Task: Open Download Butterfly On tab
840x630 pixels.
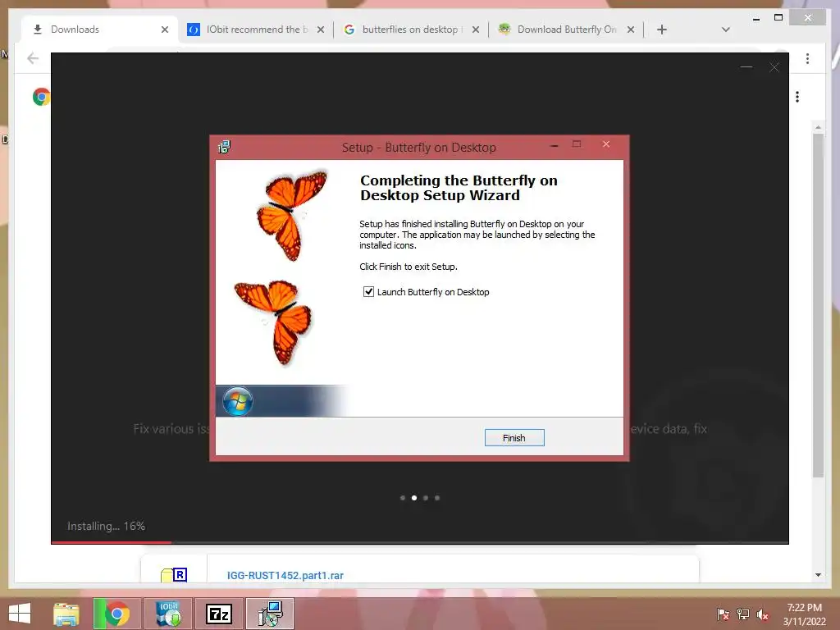Action: (x=566, y=30)
